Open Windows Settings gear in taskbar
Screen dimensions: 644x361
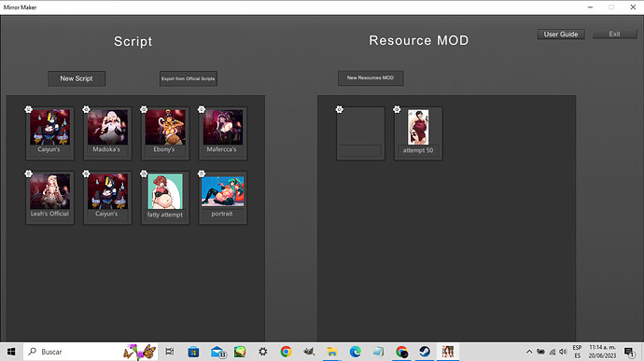pos(263,352)
